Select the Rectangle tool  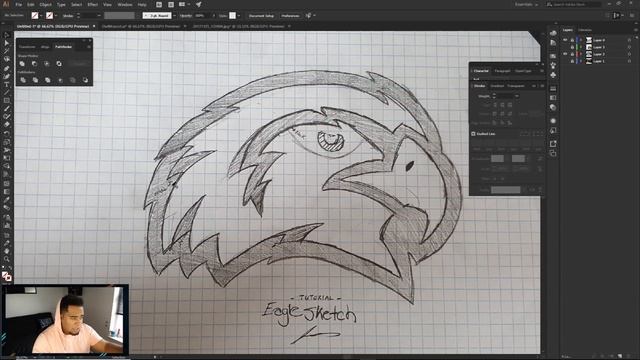(7, 100)
